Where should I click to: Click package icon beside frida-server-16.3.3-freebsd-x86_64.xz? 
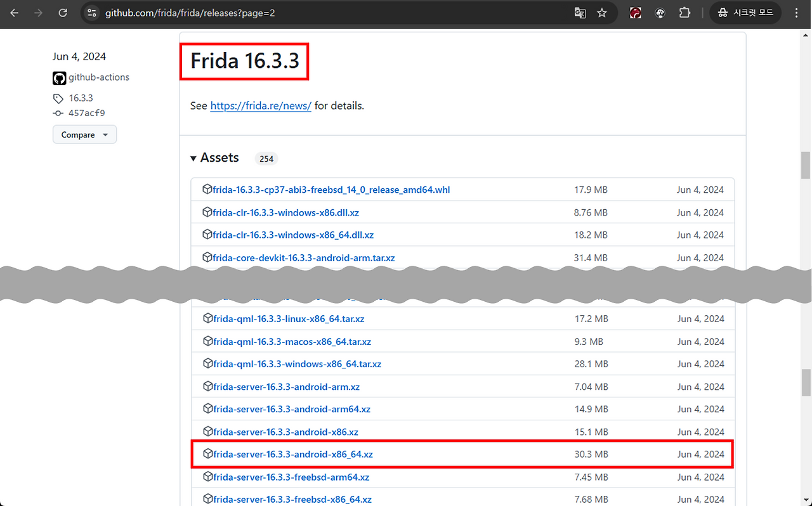click(207, 499)
